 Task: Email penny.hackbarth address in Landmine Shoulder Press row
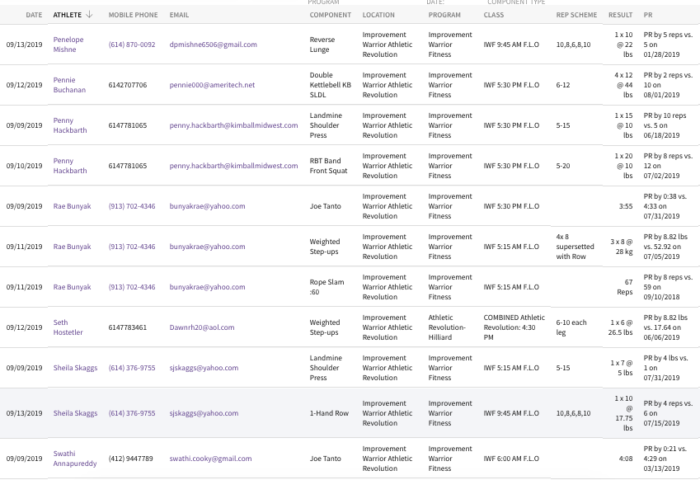tap(233, 125)
